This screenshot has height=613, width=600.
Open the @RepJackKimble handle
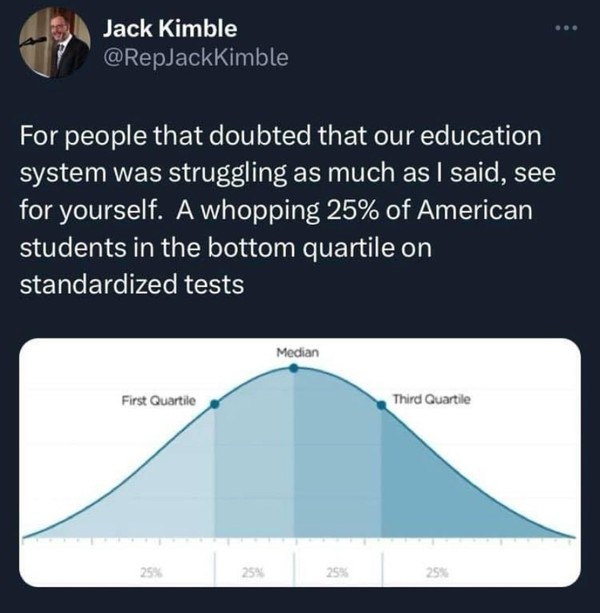click(x=195, y=57)
